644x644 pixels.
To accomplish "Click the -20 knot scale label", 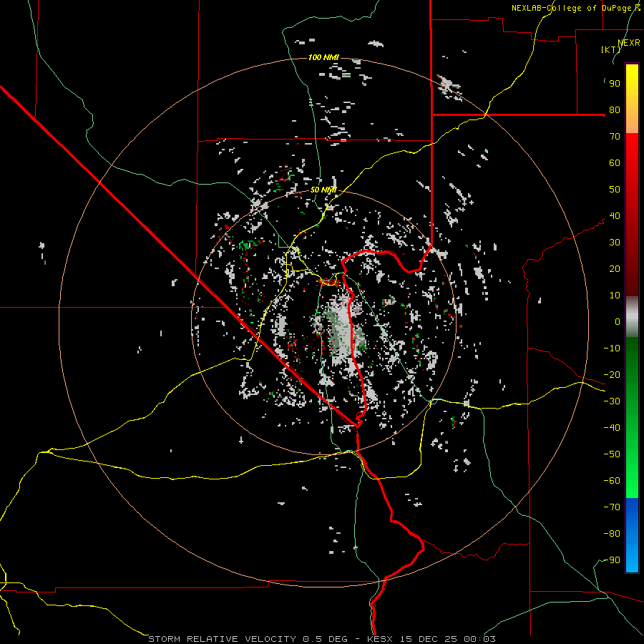I will [612, 375].
